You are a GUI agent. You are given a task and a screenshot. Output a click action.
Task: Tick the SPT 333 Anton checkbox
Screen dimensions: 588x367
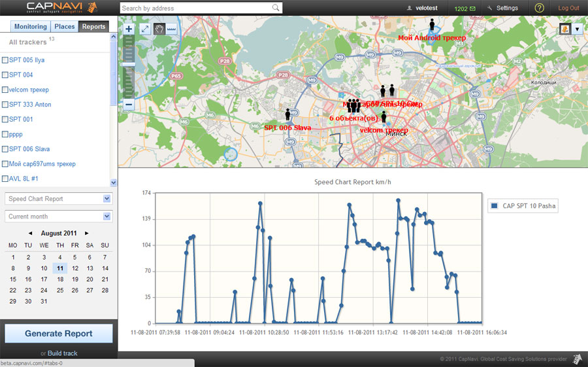click(5, 105)
